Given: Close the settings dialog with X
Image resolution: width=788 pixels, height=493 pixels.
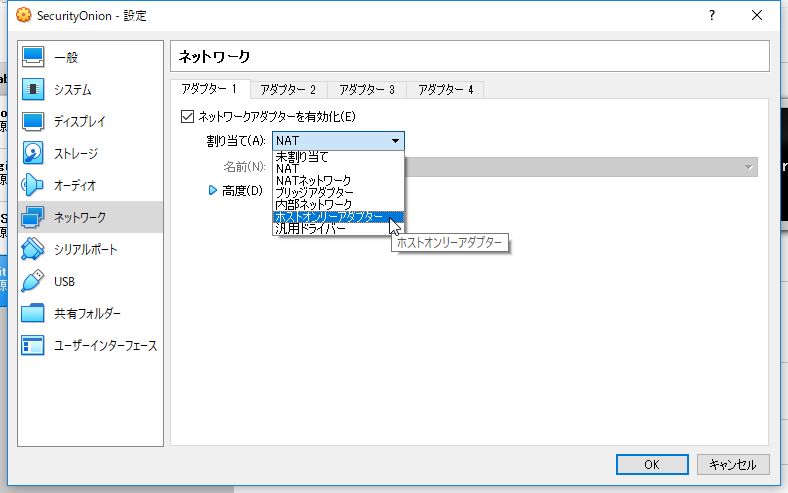Looking at the screenshot, I should pos(757,16).
